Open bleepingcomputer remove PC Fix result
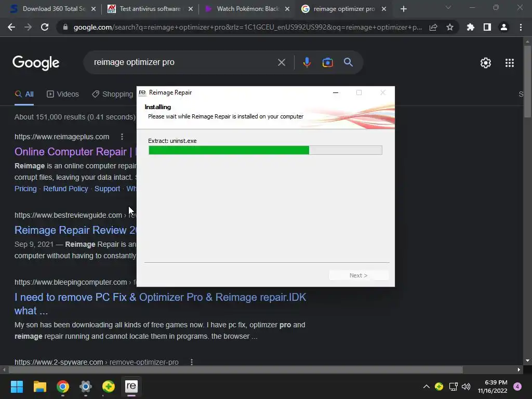This screenshot has width=532, height=399. pyautogui.click(x=160, y=304)
